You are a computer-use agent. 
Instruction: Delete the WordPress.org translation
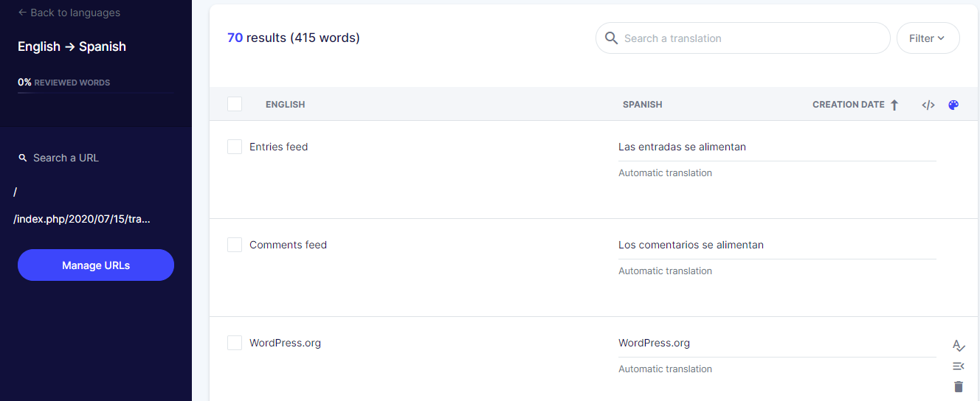959,386
